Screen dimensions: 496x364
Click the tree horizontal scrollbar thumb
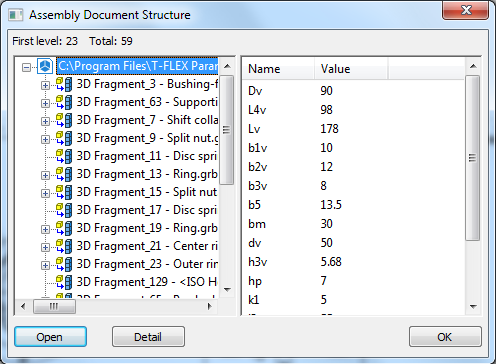[54, 306]
